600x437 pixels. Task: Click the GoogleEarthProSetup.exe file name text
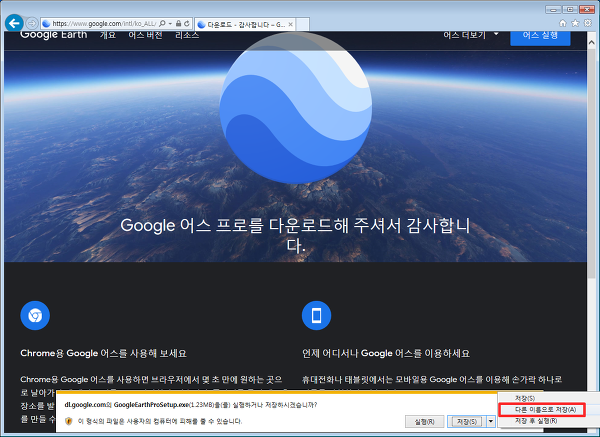[152, 405]
